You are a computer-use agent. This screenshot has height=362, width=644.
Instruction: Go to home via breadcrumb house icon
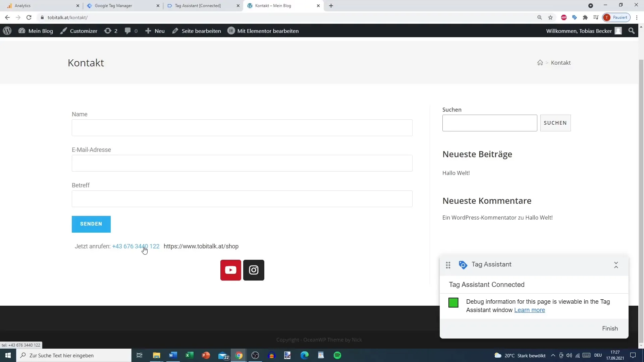pos(540,63)
